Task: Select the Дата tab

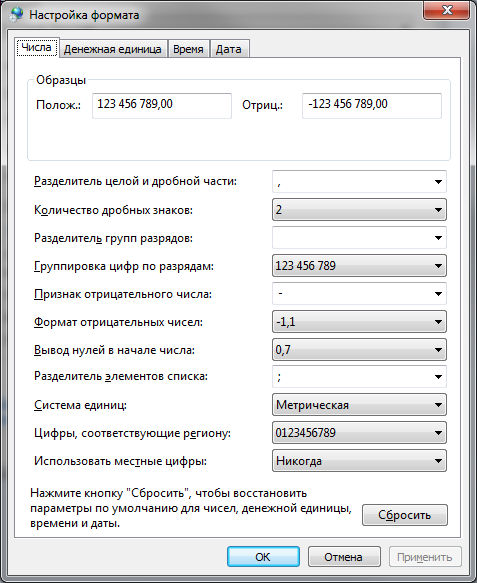Action: pos(229,49)
